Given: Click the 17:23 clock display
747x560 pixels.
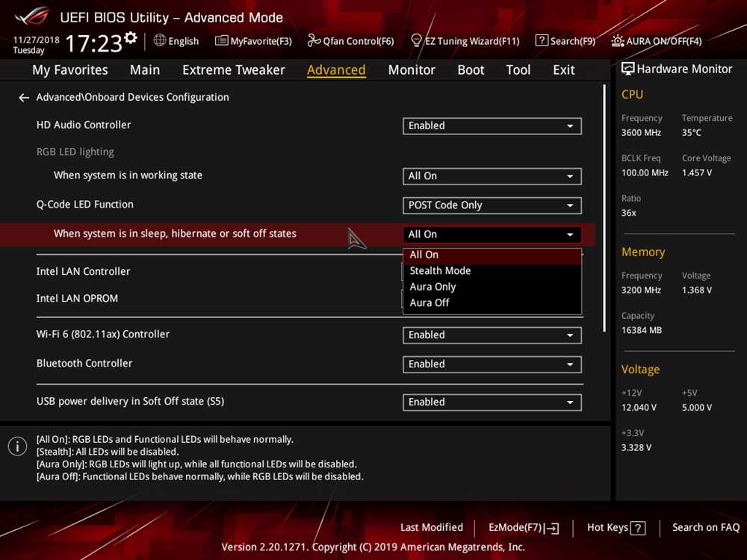Looking at the screenshot, I should click(x=94, y=44).
